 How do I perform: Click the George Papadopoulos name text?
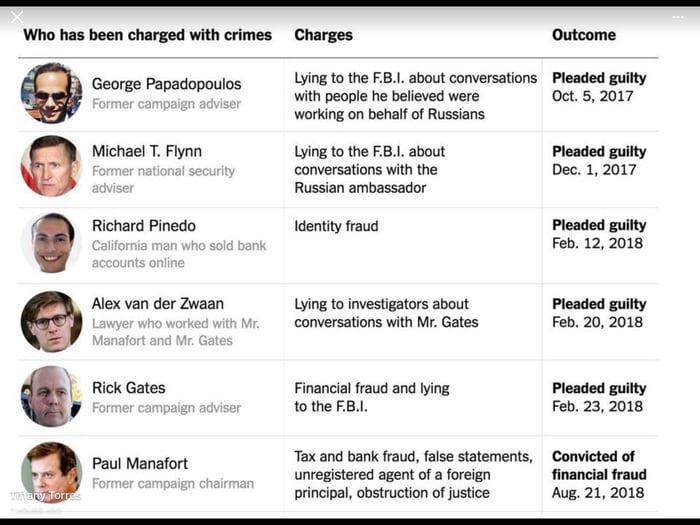pyautogui.click(x=166, y=84)
